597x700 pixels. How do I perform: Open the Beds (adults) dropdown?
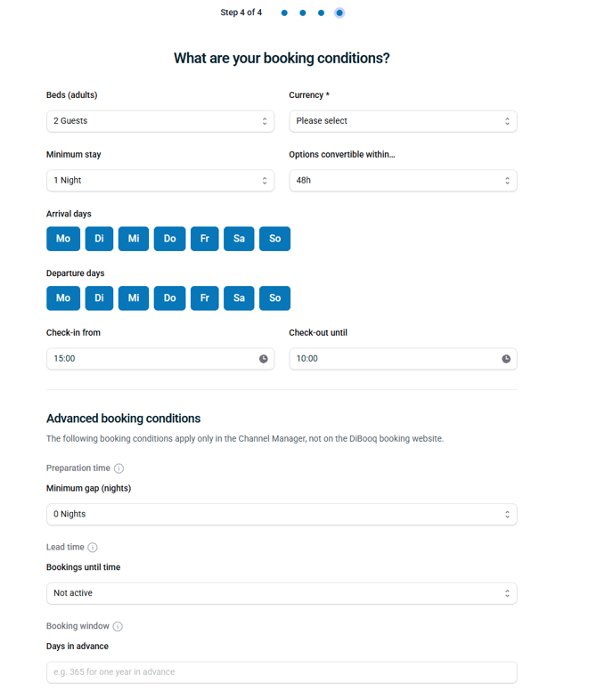[160, 121]
